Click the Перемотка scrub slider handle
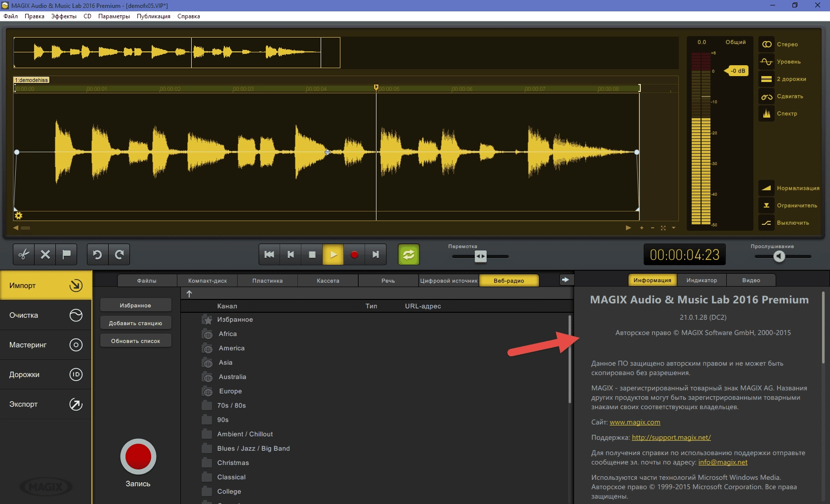Viewport: 830px width, 504px height. (x=481, y=256)
